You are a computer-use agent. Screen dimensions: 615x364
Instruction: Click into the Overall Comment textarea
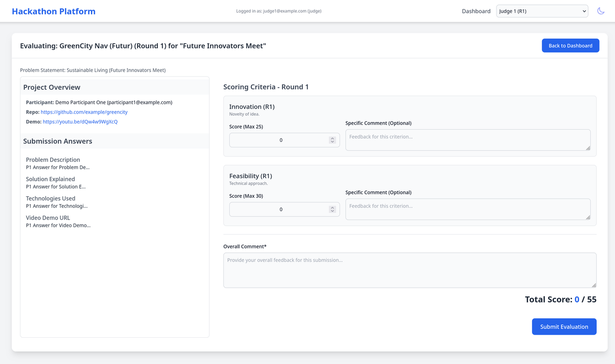409,270
